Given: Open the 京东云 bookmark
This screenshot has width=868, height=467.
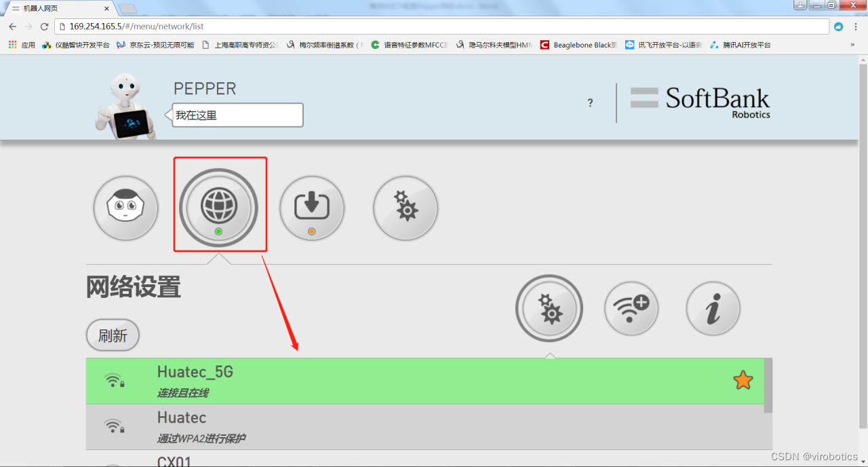Looking at the screenshot, I should pyautogui.click(x=155, y=45).
